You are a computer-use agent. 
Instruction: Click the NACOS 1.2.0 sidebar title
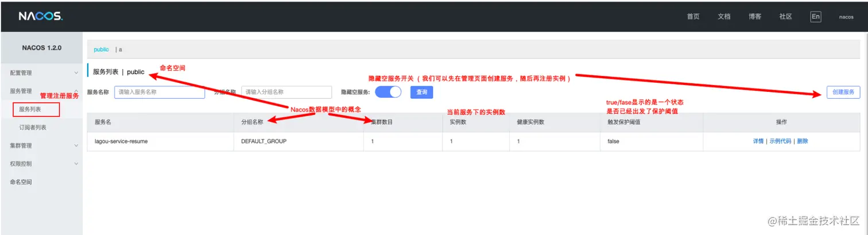[x=41, y=48]
